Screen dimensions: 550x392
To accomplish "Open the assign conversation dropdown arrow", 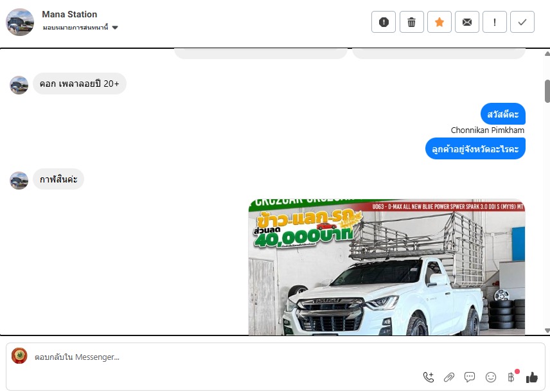I will click(x=115, y=28).
